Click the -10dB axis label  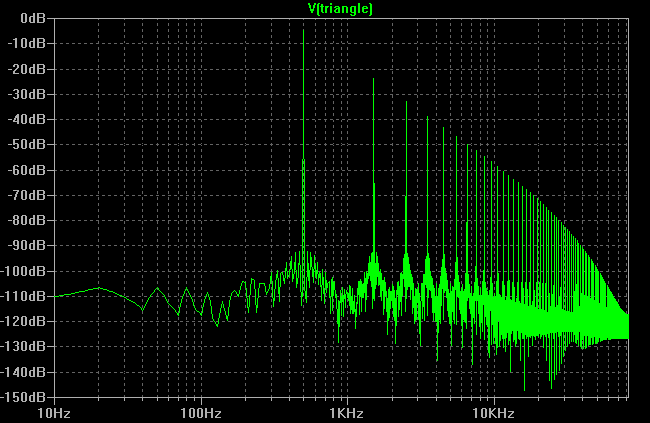pyautogui.click(x=27, y=43)
